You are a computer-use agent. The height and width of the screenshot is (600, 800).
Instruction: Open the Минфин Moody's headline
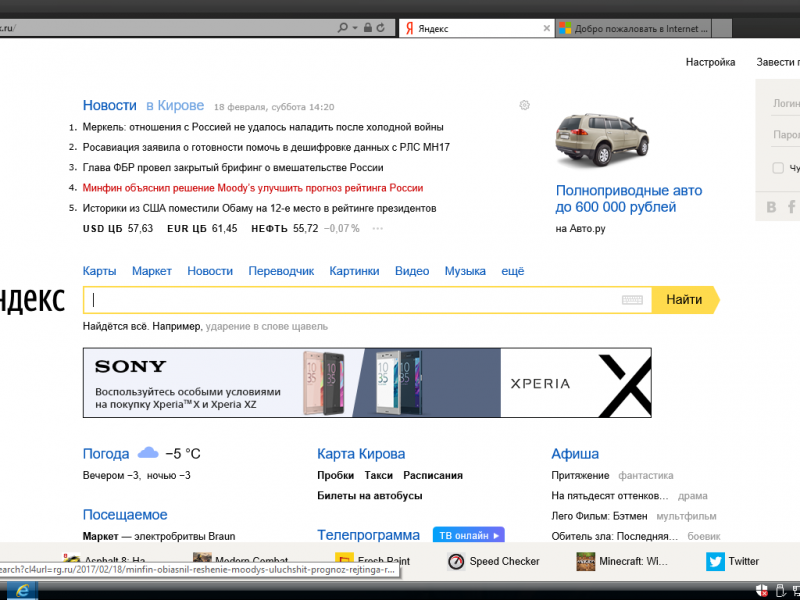tap(253, 188)
